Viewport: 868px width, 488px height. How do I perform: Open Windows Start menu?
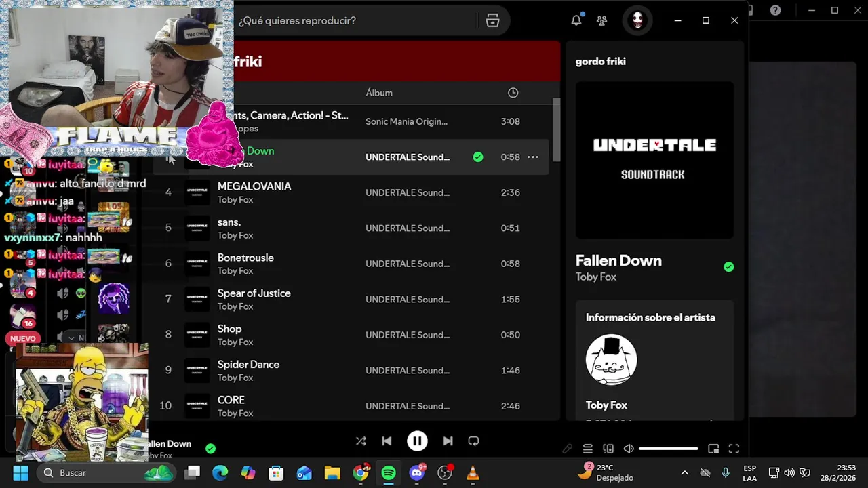pos(20,473)
